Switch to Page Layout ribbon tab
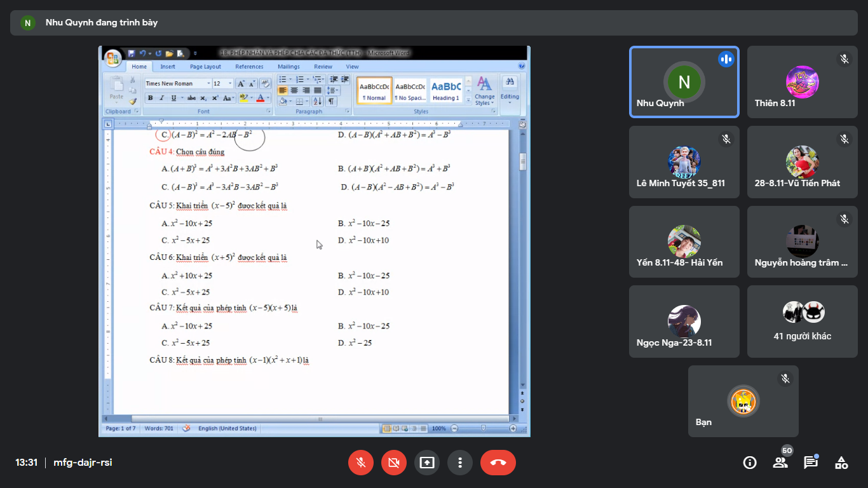868x488 pixels. [205, 67]
